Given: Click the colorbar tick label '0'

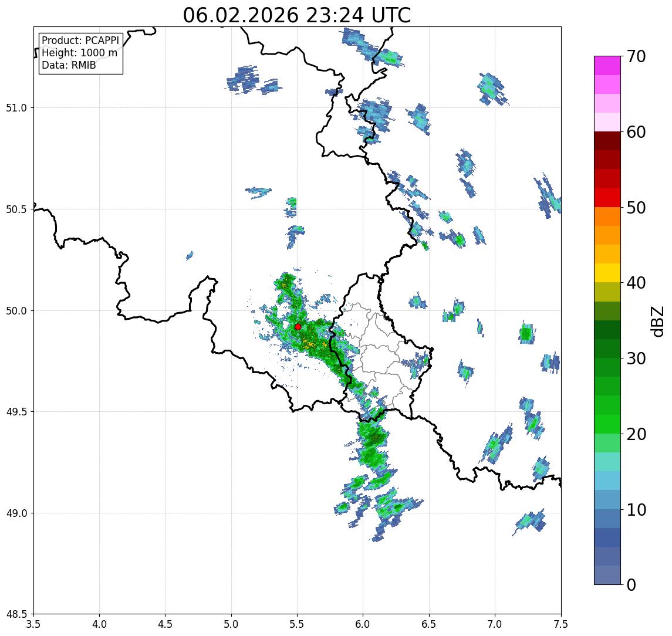Looking at the screenshot, I should (632, 584).
